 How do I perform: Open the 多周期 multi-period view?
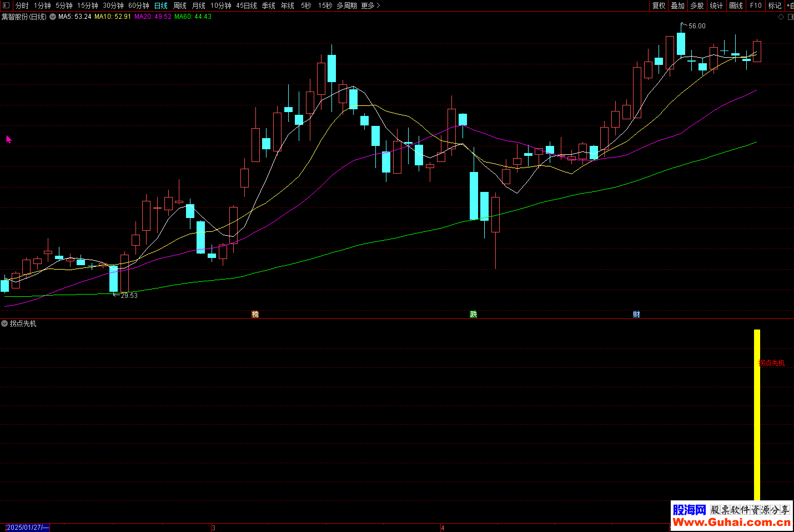(x=346, y=6)
